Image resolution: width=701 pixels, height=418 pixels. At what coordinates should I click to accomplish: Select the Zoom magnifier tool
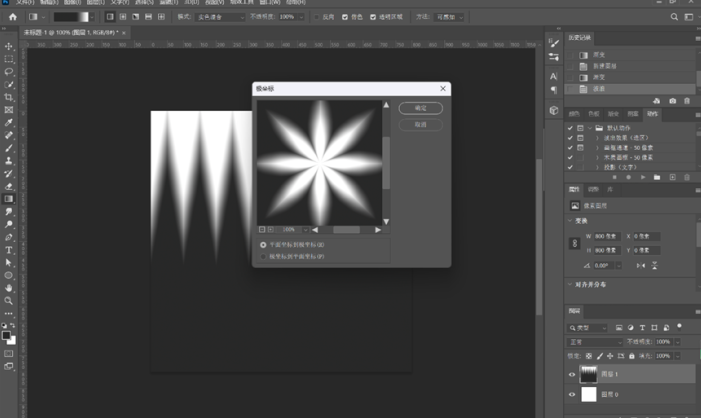(x=9, y=300)
